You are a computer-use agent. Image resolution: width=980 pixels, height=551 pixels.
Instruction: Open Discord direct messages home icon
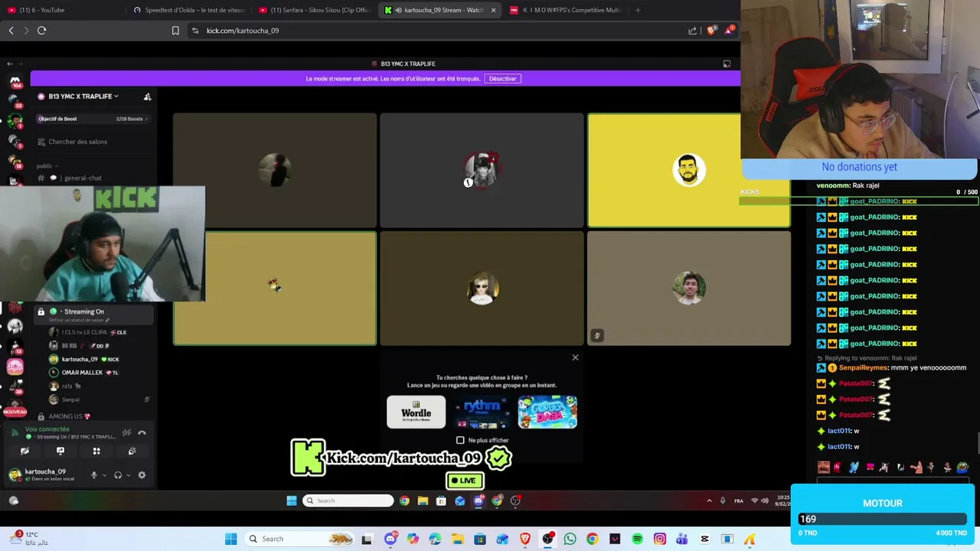click(15, 81)
